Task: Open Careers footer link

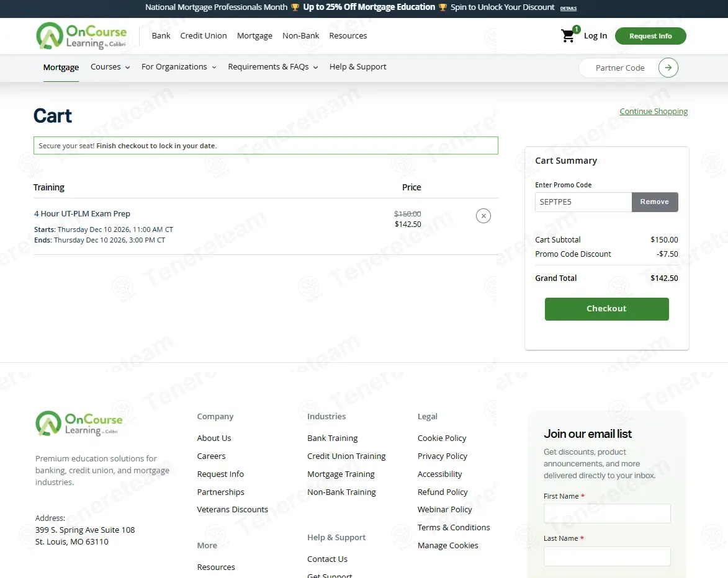Action: (x=211, y=456)
